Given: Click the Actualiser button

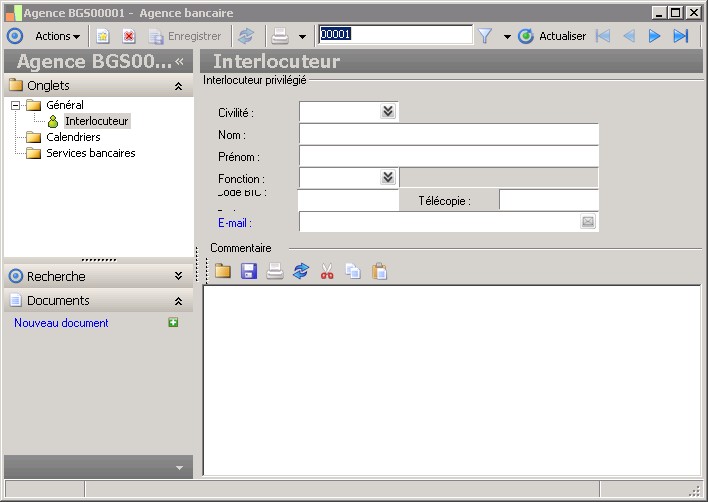Looking at the screenshot, I should point(552,36).
